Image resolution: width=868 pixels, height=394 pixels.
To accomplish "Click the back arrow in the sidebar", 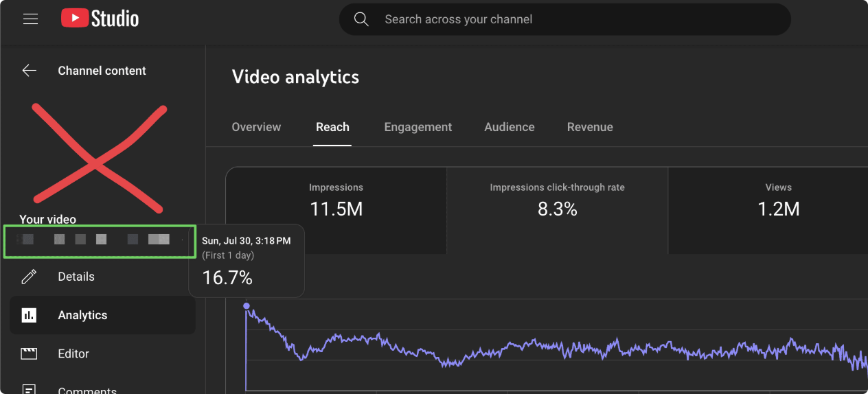I will pyautogui.click(x=29, y=71).
